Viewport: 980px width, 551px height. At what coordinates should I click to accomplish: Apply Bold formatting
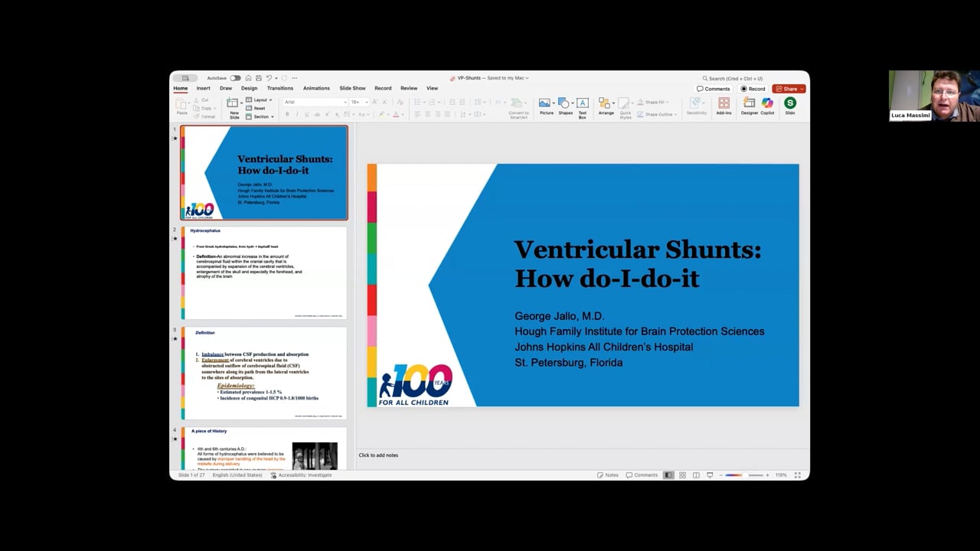point(287,114)
